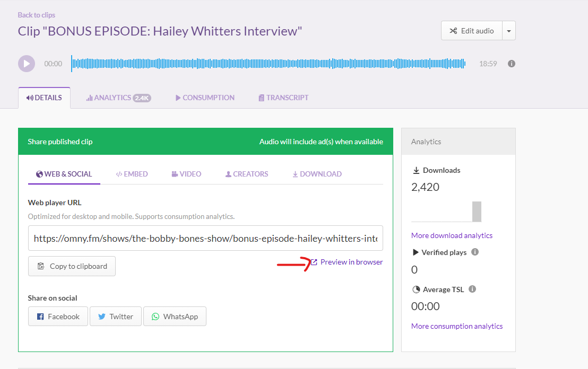Open the Creators sharing tab
Screen dimensions: 588x369
[247, 174]
